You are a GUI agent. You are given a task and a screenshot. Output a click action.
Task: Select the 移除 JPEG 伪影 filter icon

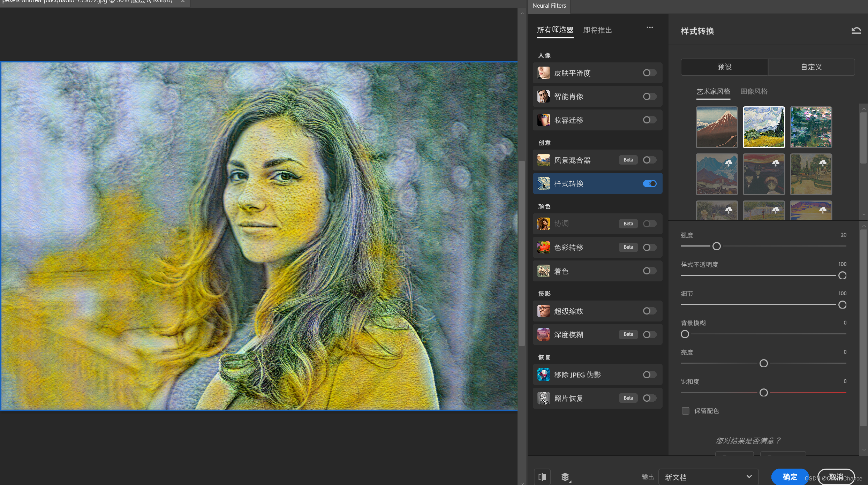tap(543, 374)
